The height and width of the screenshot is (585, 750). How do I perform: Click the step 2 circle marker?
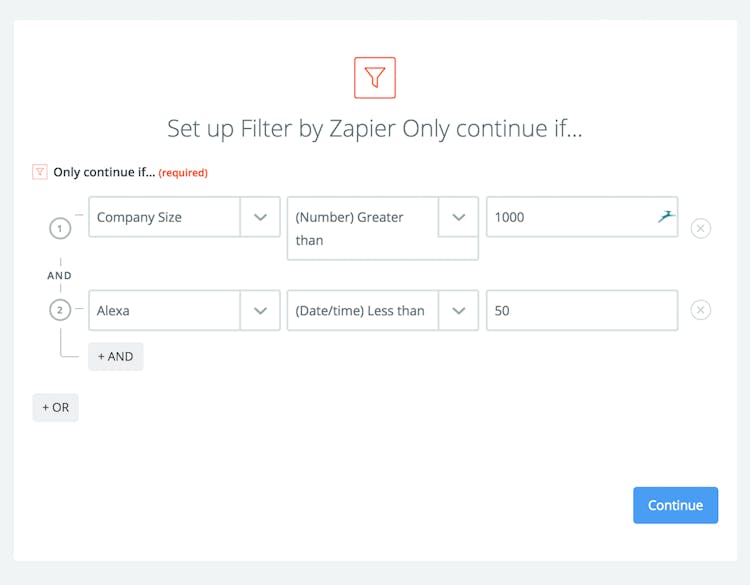pos(59,310)
